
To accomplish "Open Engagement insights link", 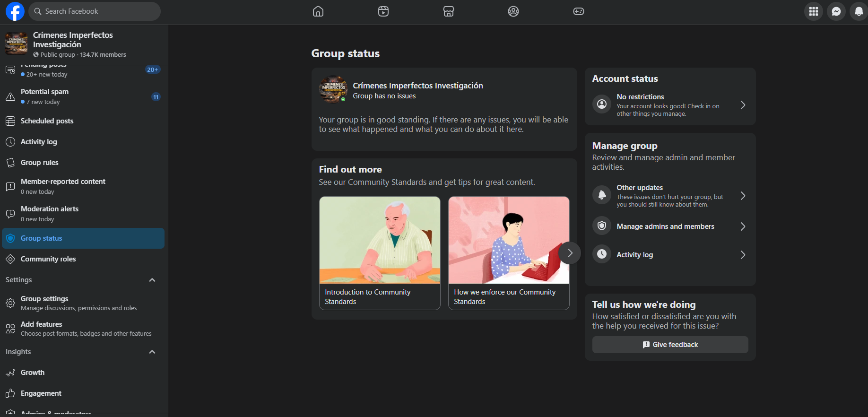I will [x=83, y=393].
